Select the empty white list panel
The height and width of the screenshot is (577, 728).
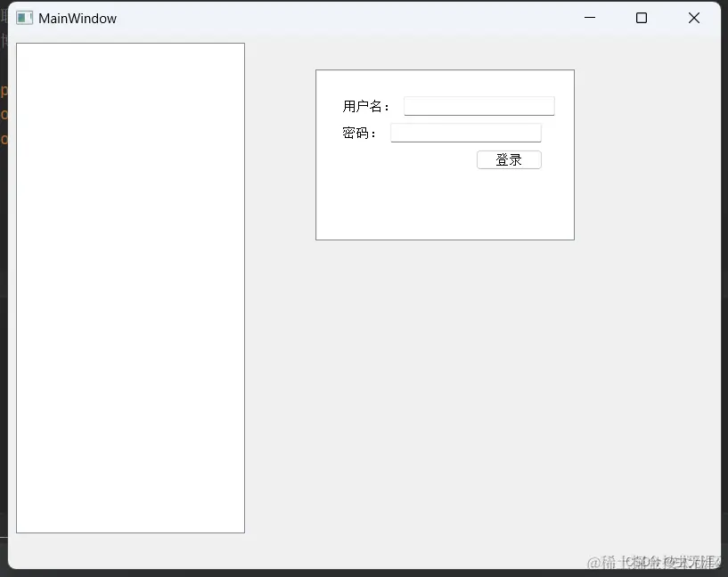130,287
